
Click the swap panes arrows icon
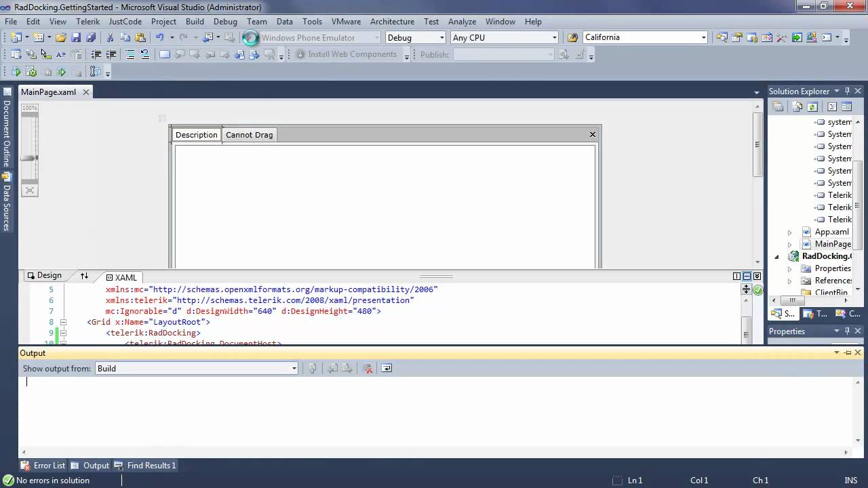[x=84, y=276]
